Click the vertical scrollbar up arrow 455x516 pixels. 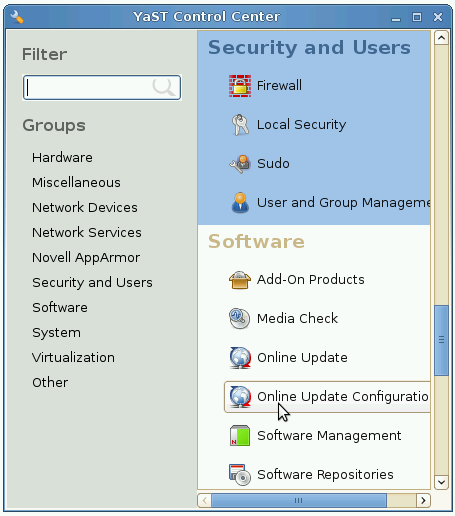441,38
